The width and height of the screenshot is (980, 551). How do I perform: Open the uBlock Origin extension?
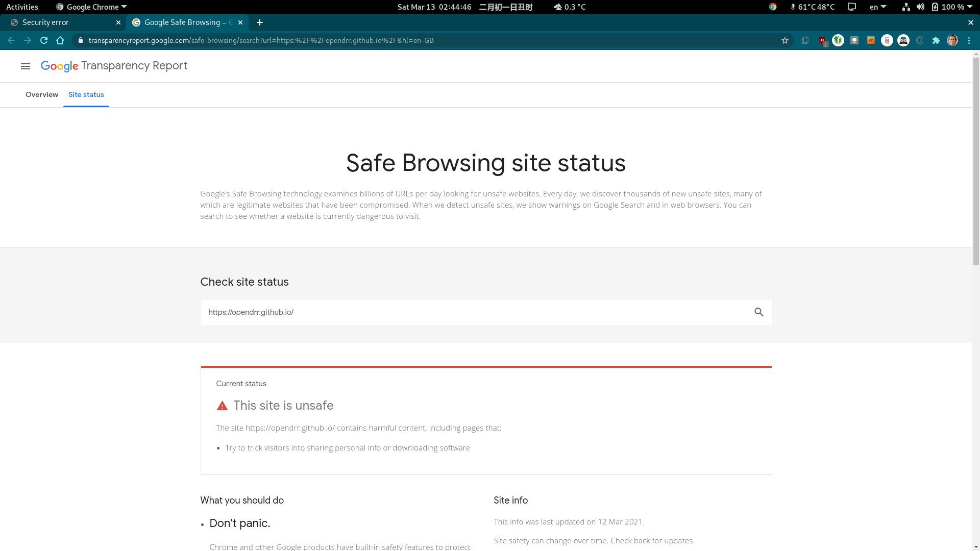[822, 40]
